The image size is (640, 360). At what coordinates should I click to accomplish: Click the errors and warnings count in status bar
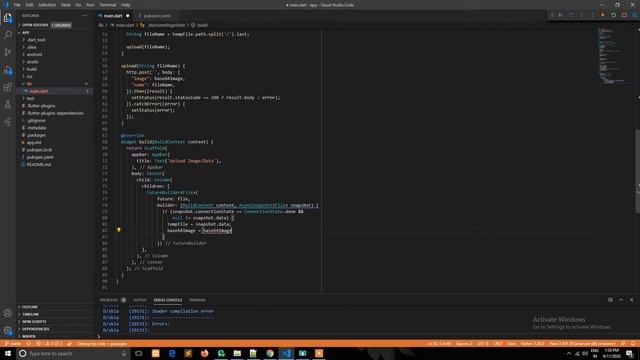click(50, 344)
